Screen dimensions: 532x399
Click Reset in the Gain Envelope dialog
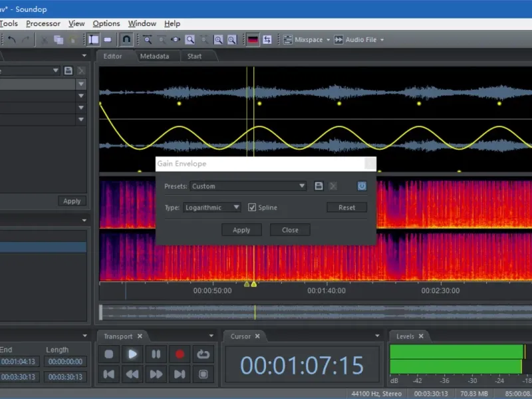pyautogui.click(x=346, y=207)
